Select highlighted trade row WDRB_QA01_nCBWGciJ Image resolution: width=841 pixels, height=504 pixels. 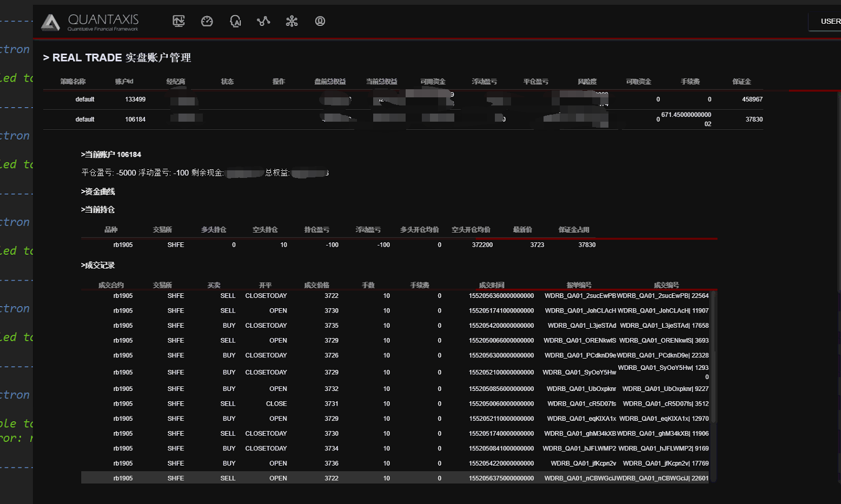click(x=395, y=478)
